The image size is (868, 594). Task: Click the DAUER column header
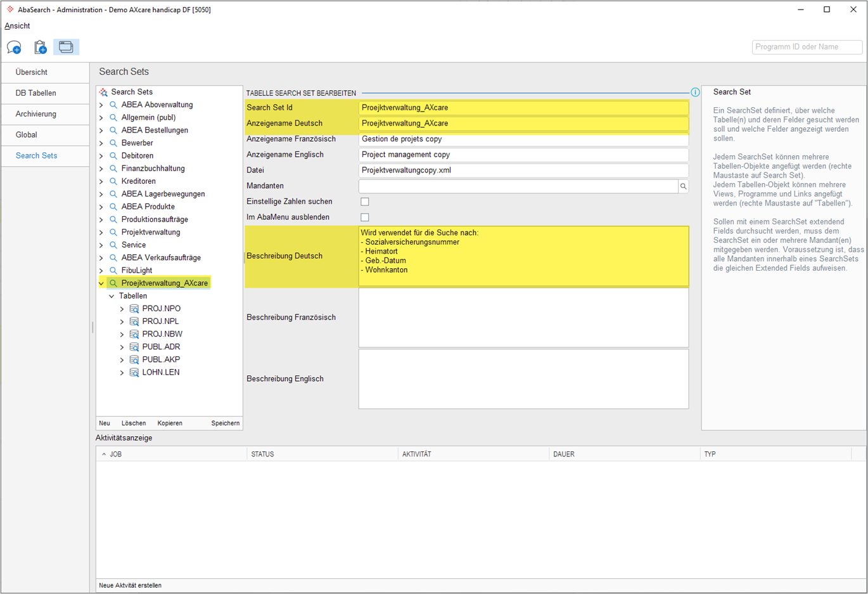tap(624, 454)
